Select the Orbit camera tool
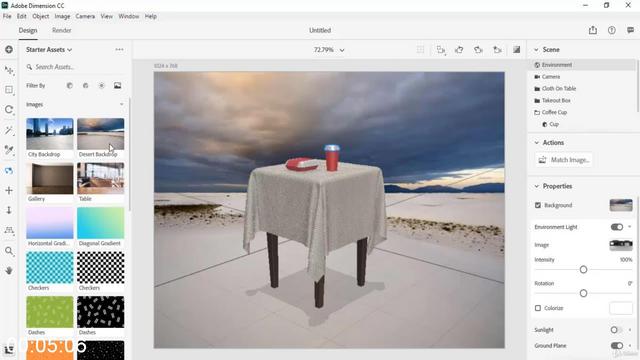 click(x=9, y=170)
